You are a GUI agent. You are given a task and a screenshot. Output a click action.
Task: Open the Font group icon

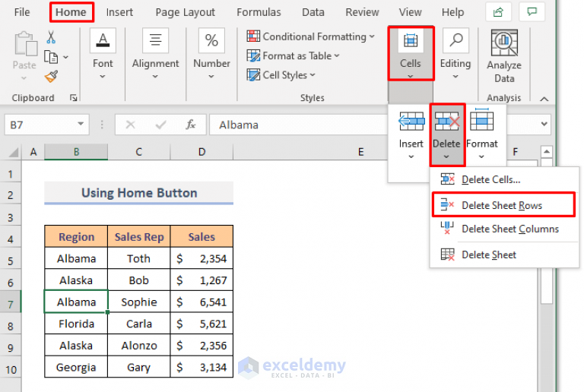(x=103, y=40)
